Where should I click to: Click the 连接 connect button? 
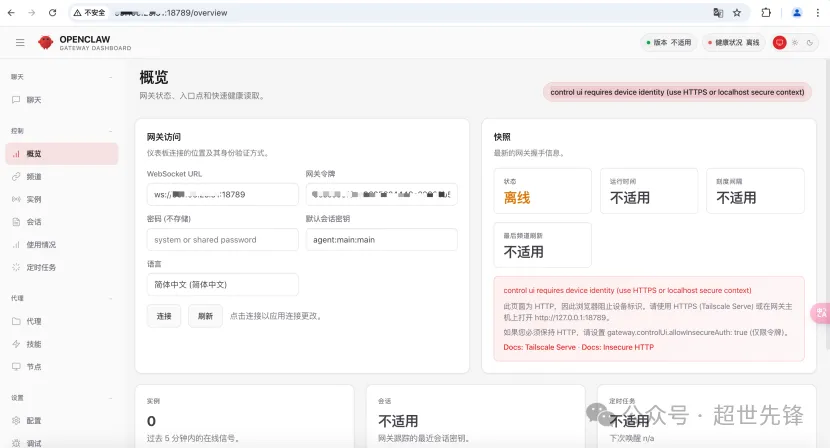(164, 316)
